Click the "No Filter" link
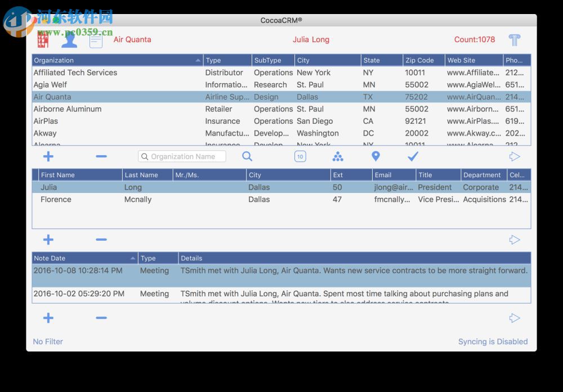Screen dimensions: 563x392 tap(47, 341)
